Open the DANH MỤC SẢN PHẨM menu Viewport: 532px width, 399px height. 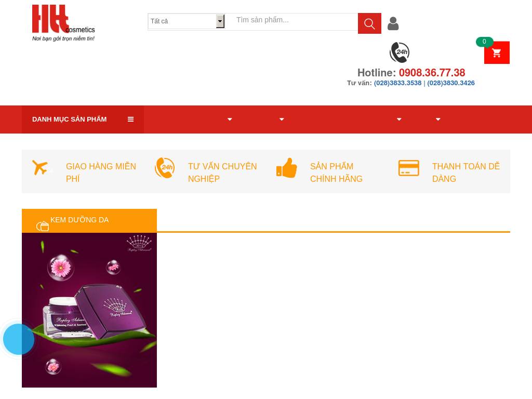(x=70, y=119)
